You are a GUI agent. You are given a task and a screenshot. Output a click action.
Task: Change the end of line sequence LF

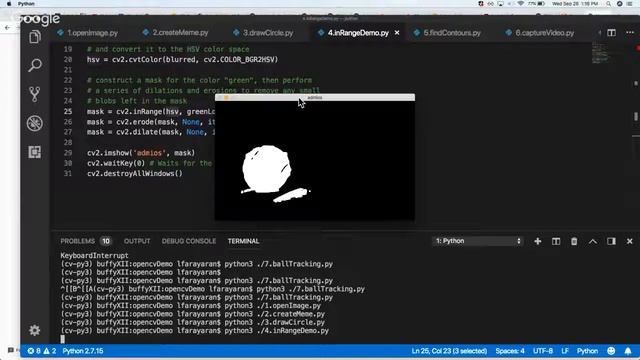[565, 351]
